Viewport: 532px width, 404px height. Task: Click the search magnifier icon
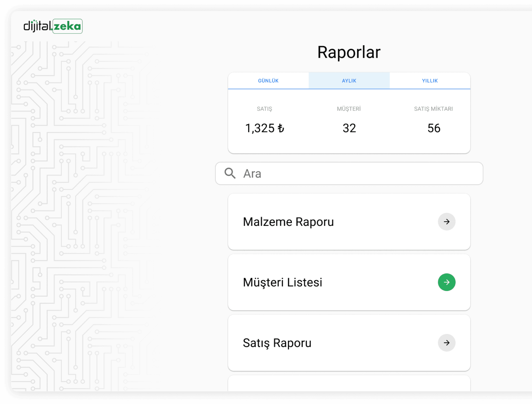point(230,173)
